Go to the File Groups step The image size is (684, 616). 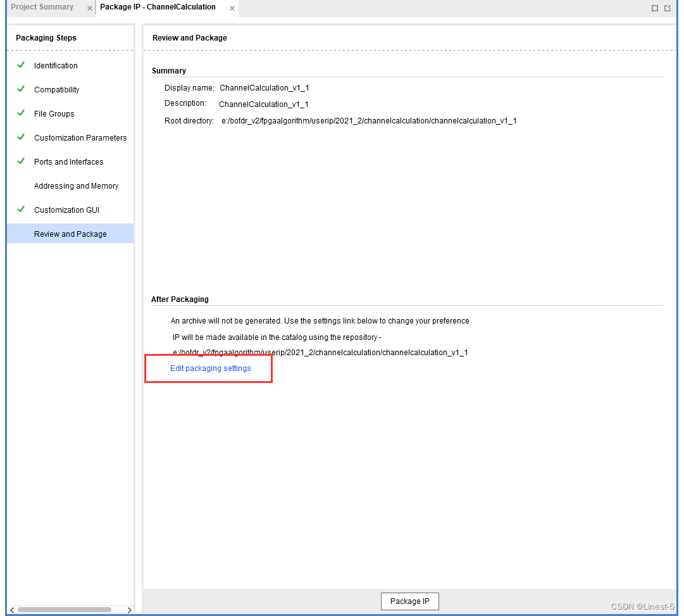(54, 113)
